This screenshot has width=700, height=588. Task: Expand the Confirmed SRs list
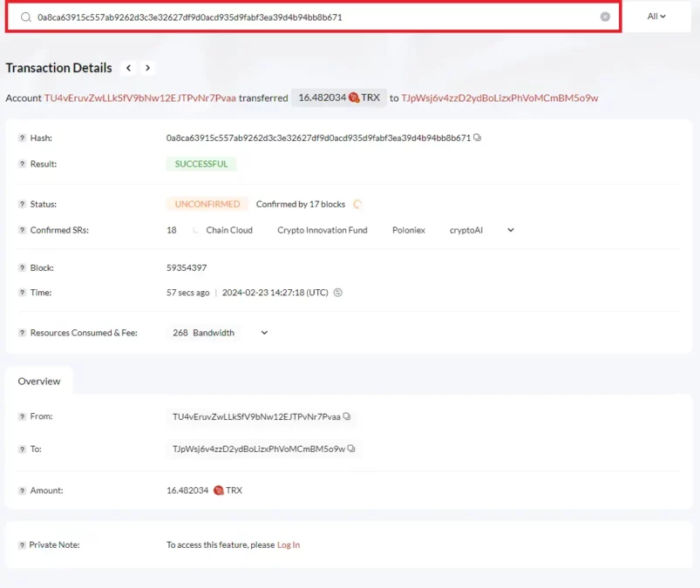coord(511,231)
